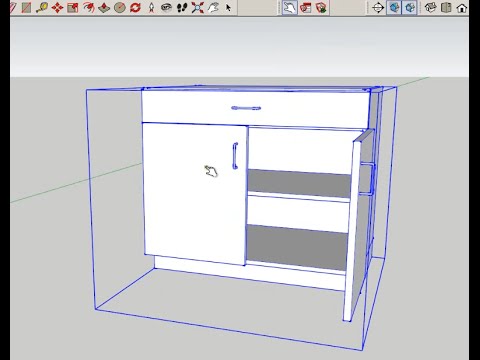The height and width of the screenshot is (360, 480).
Task: Select the Position Camera tool
Action: (151, 7)
